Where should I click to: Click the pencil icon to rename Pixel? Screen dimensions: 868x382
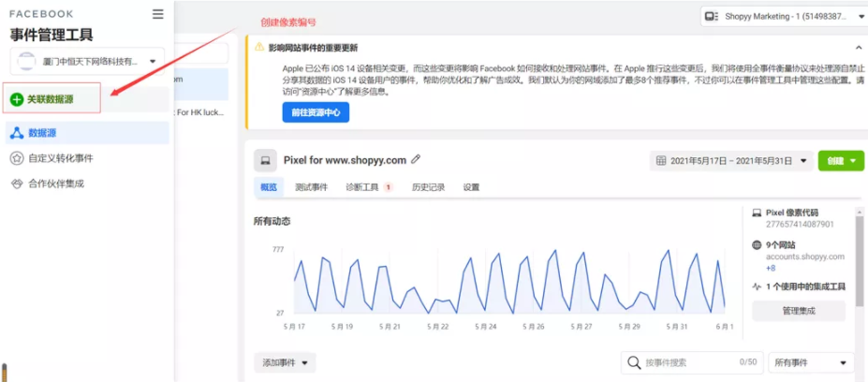pos(416,159)
